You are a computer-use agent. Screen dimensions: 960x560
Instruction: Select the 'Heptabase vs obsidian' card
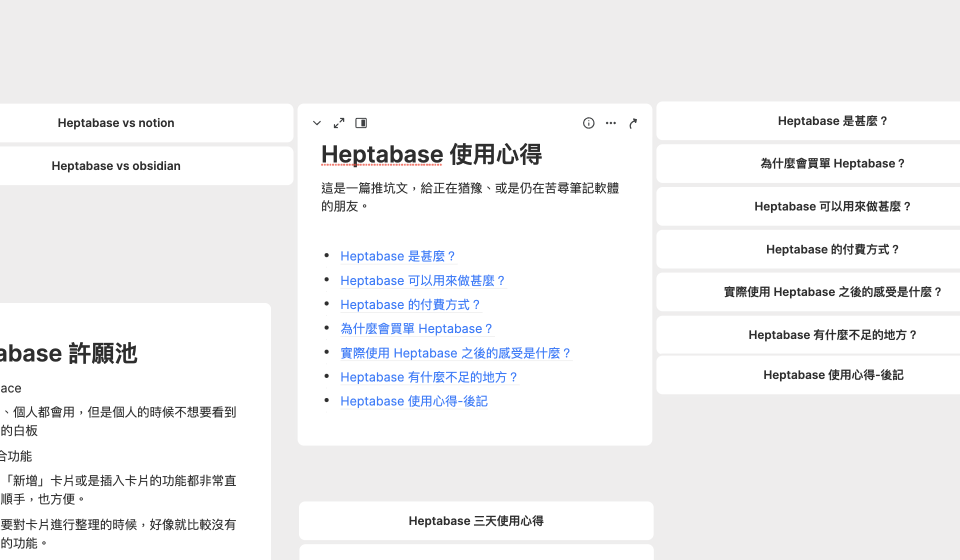click(x=116, y=165)
